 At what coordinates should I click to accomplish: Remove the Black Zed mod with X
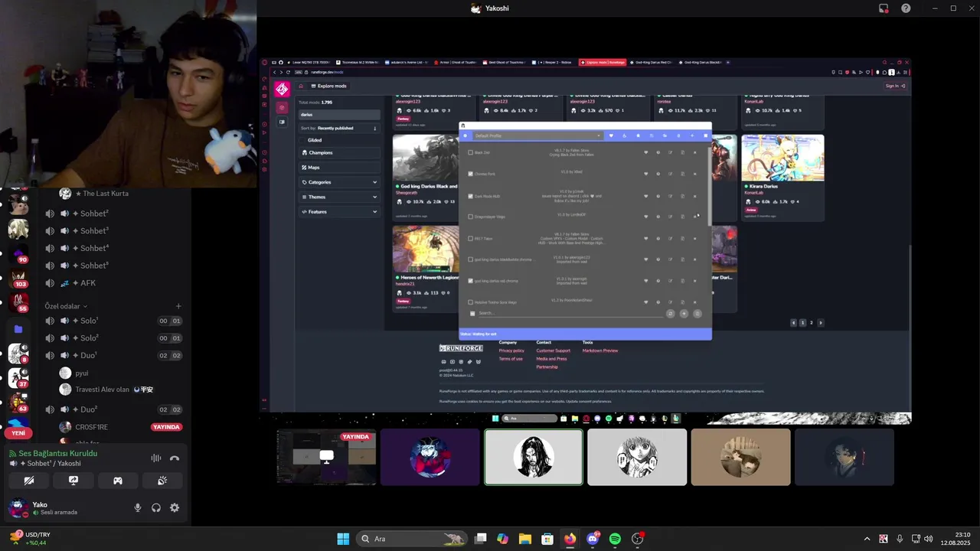click(694, 152)
